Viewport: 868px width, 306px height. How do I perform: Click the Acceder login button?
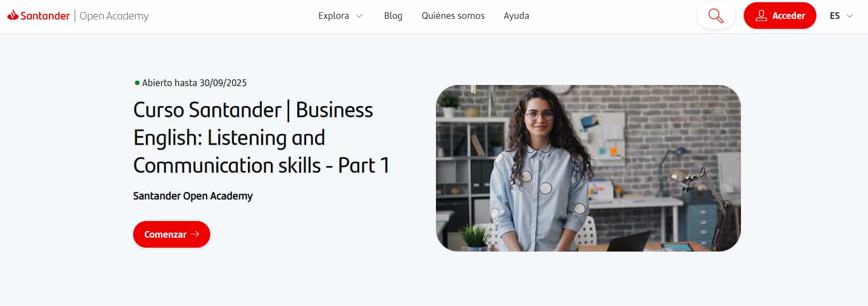pyautogui.click(x=780, y=16)
